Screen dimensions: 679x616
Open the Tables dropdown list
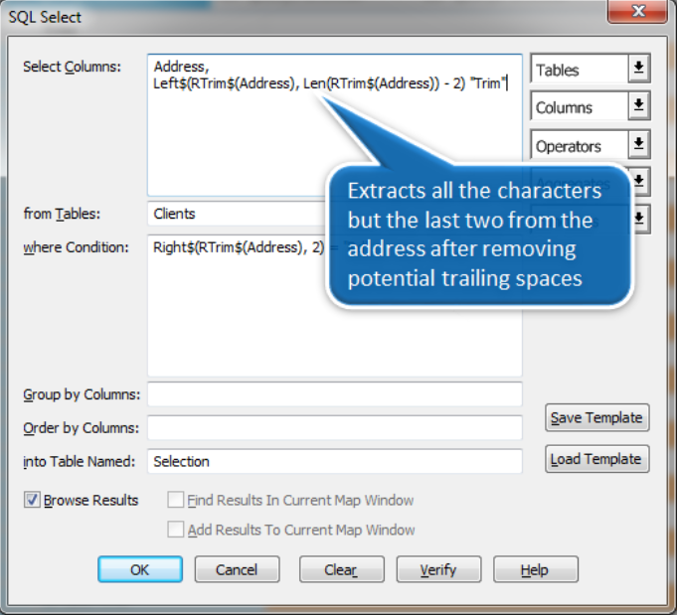click(639, 70)
